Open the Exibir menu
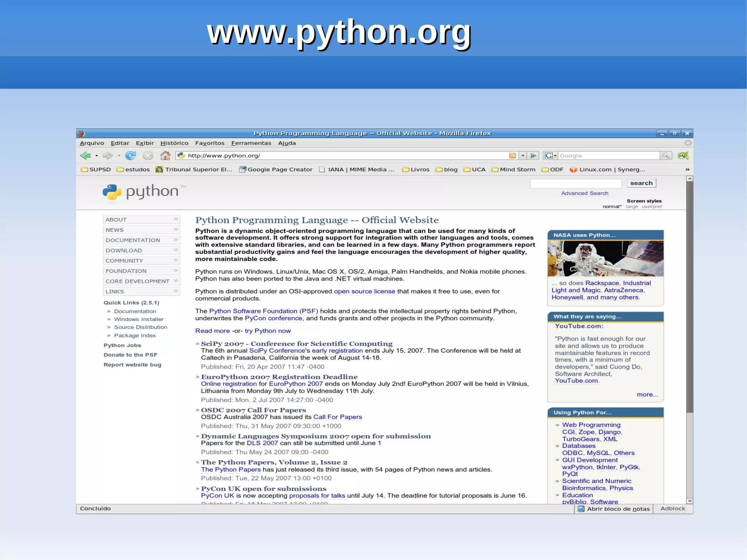Viewport: 747px width, 560px height. point(145,143)
